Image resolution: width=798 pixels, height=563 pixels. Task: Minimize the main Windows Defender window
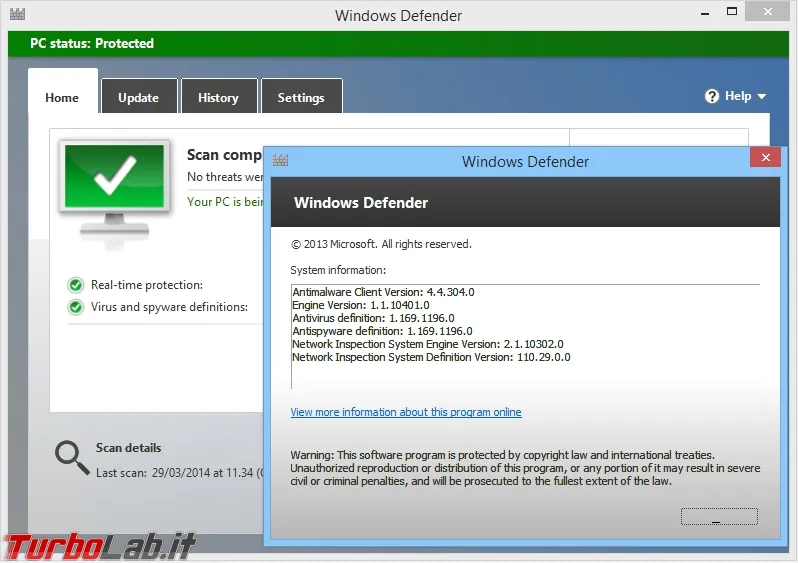[x=705, y=14]
